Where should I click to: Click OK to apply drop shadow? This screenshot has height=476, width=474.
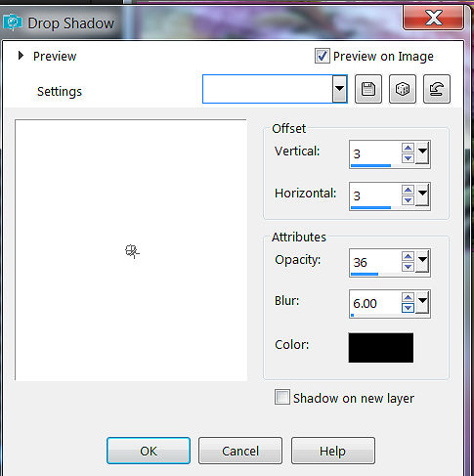pos(149,451)
